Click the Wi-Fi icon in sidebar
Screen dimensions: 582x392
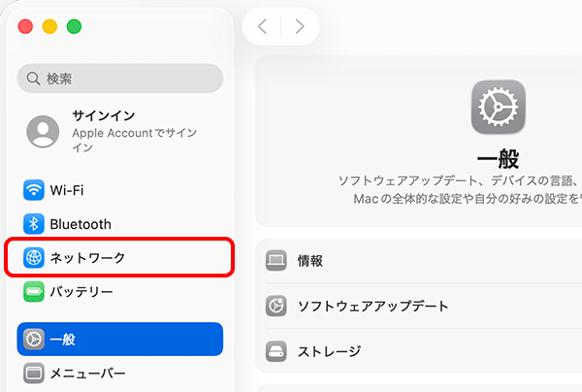click(x=35, y=190)
